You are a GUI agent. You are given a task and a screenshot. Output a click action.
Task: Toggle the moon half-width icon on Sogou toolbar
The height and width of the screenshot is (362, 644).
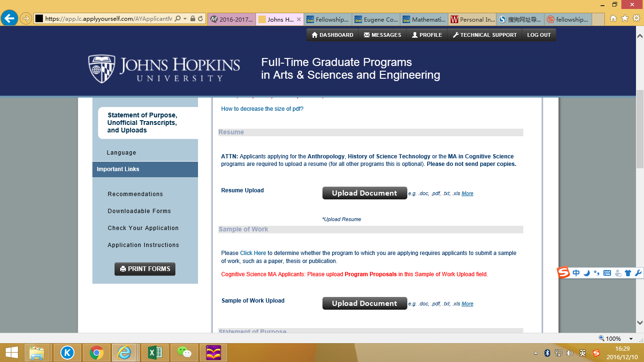click(586, 273)
